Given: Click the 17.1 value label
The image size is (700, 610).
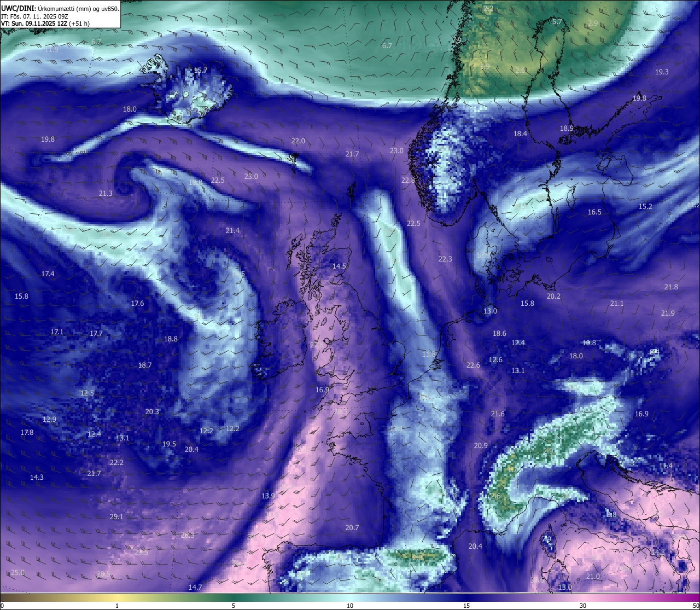Looking at the screenshot, I should pos(57,332).
